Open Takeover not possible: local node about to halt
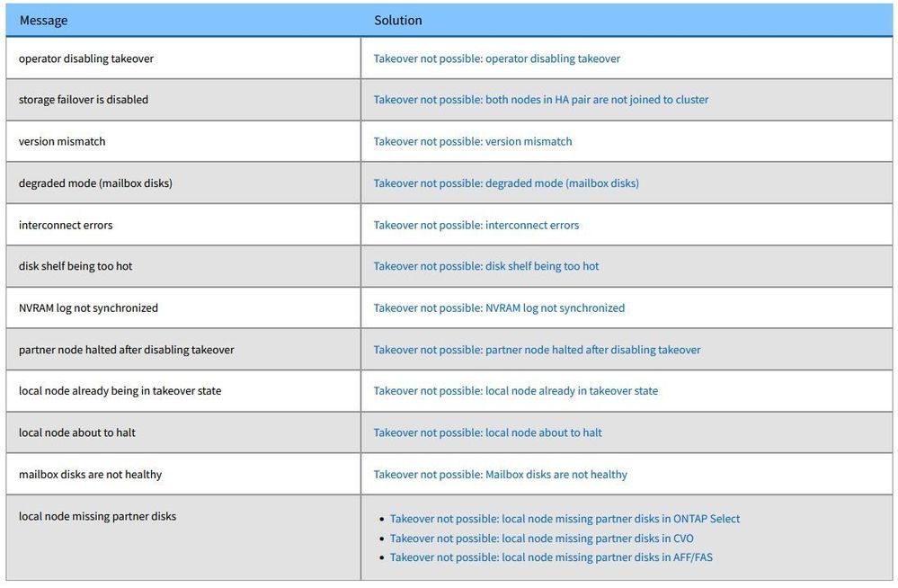This screenshot has height=588, width=898. click(487, 432)
